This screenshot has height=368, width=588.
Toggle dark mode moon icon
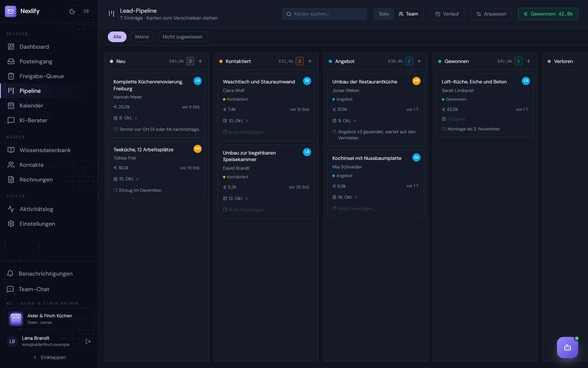(72, 11)
